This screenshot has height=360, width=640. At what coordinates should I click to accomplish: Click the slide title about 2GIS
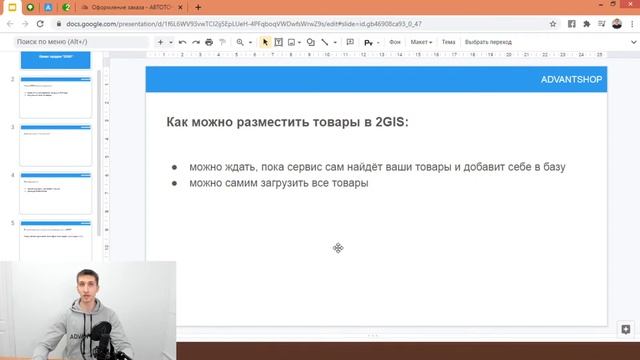pos(287,122)
